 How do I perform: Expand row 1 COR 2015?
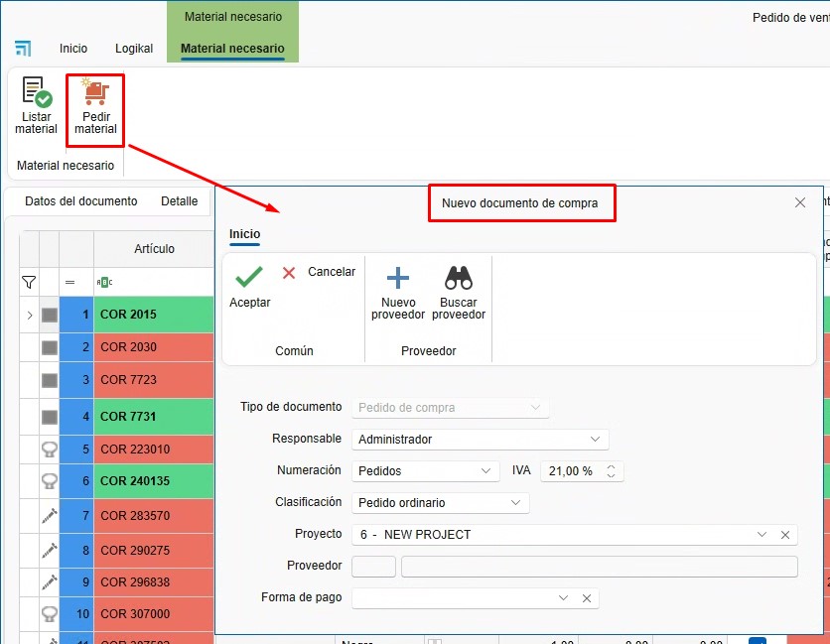(30, 316)
